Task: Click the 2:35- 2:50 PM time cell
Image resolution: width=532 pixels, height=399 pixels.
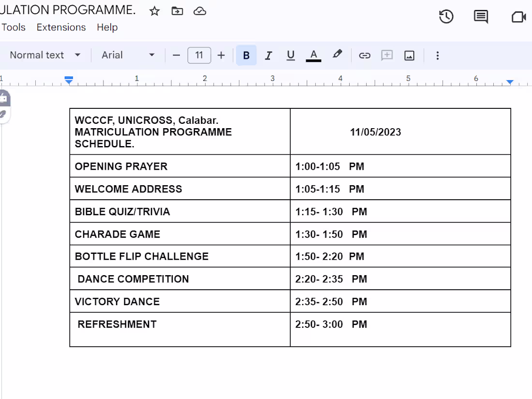Action: click(400, 301)
